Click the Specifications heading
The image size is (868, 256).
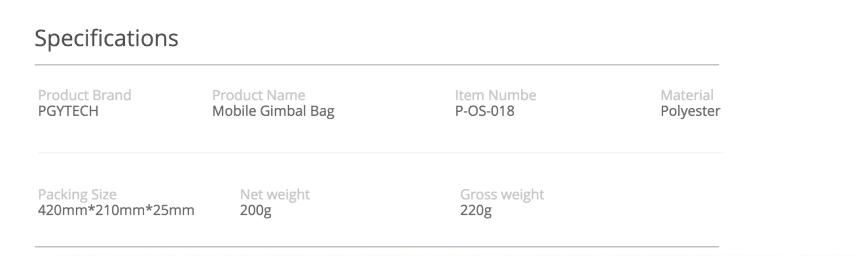[106, 38]
